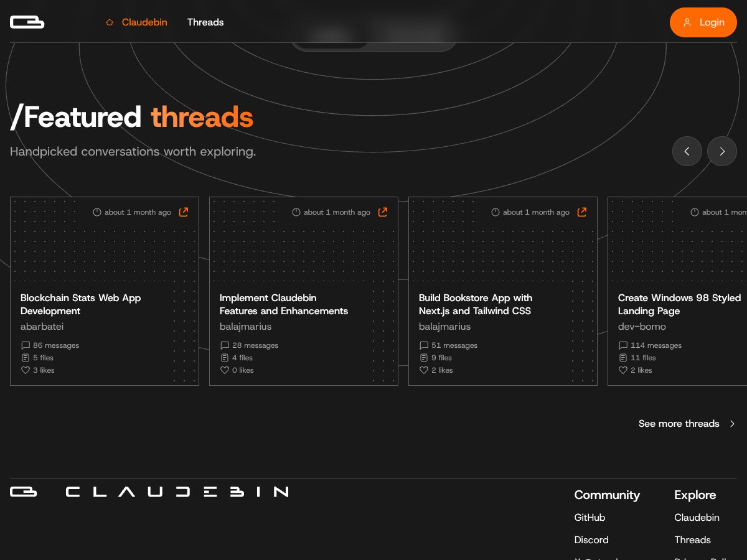Screen dimensions: 747x560
Task: Open the Claudebin nav item
Action: pos(136,22)
